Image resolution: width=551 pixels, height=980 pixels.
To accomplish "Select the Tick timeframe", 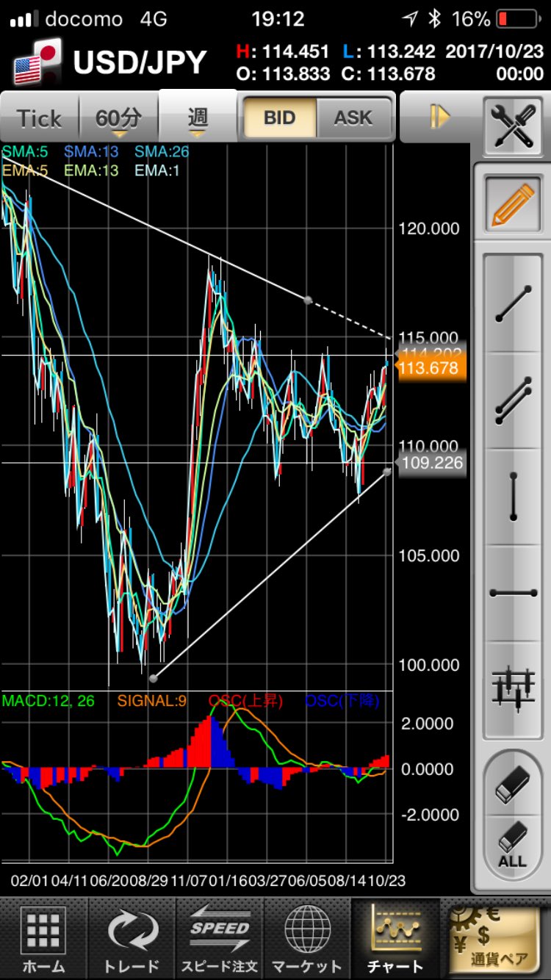I will coord(40,118).
